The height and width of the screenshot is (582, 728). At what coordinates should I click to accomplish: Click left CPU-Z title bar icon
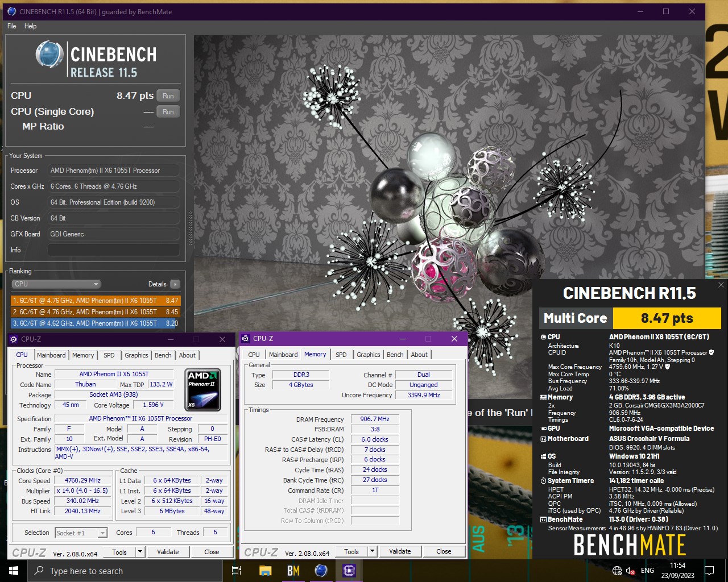click(x=14, y=339)
